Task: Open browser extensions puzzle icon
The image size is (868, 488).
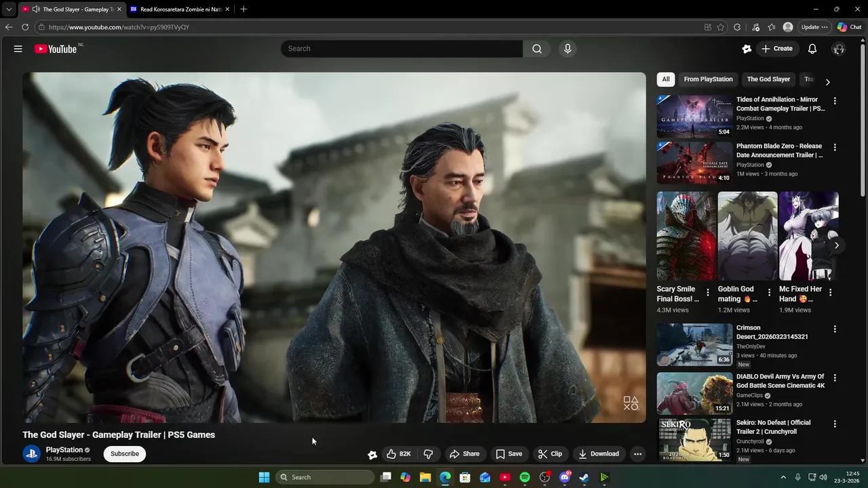Action: 737,27
